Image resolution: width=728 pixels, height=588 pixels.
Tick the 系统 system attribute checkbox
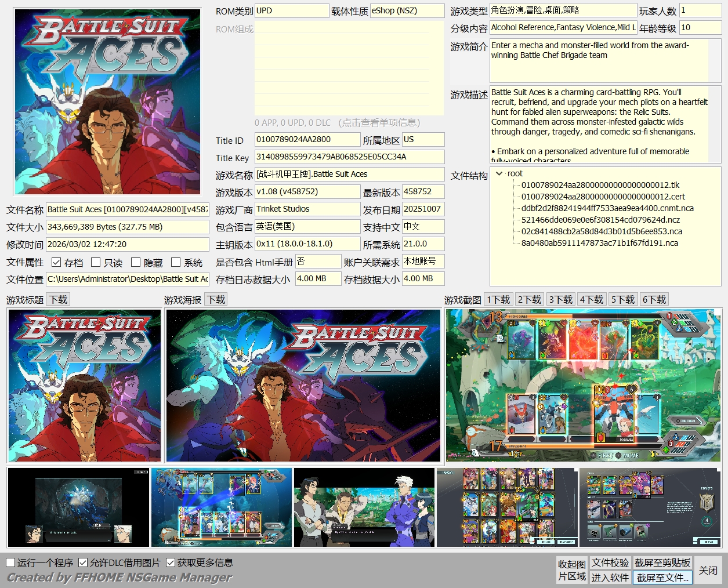(x=176, y=262)
